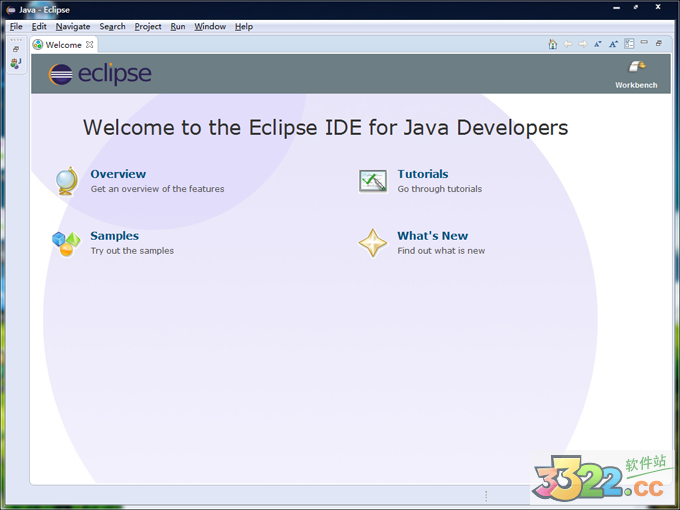
Task: Click the Samples shapes icon
Action: click(x=66, y=244)
